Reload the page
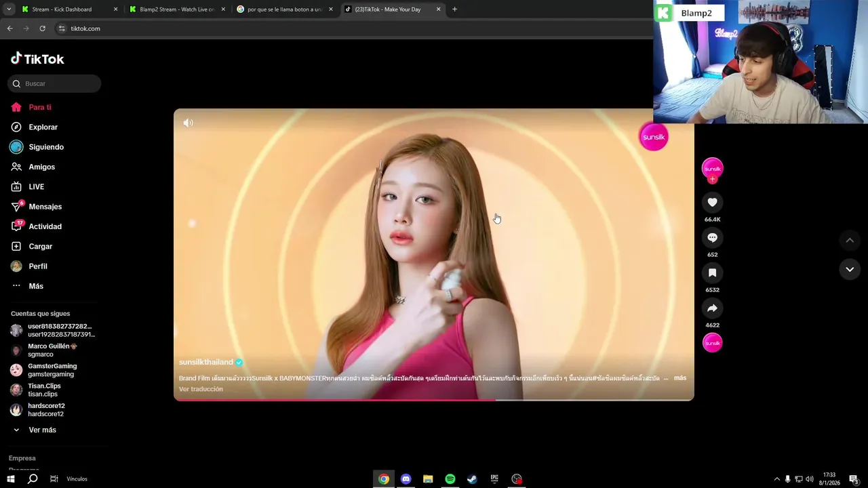 pyautogui.click(x=42, y=28)
